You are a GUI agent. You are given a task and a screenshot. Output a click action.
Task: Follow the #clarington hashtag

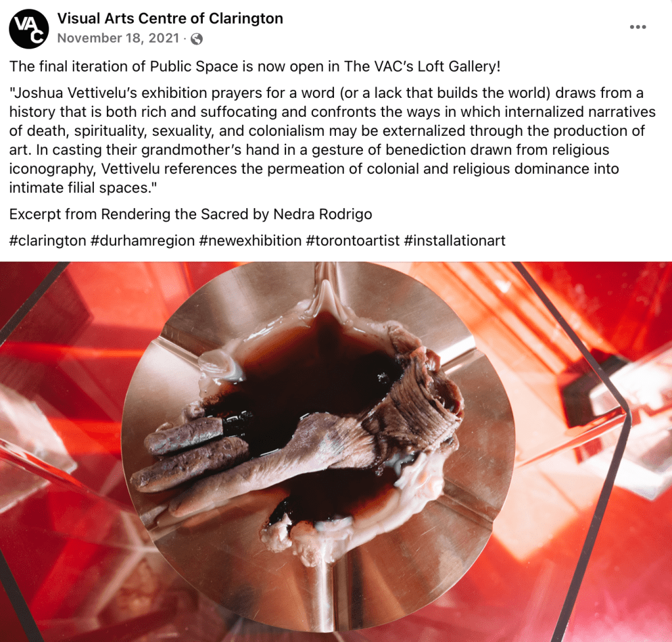click(47, 240)
